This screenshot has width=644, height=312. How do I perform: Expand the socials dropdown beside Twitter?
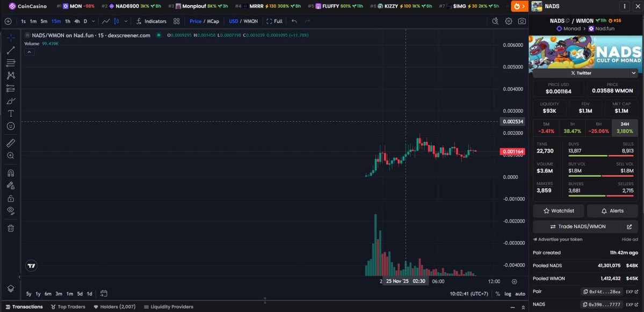point(633,73)
